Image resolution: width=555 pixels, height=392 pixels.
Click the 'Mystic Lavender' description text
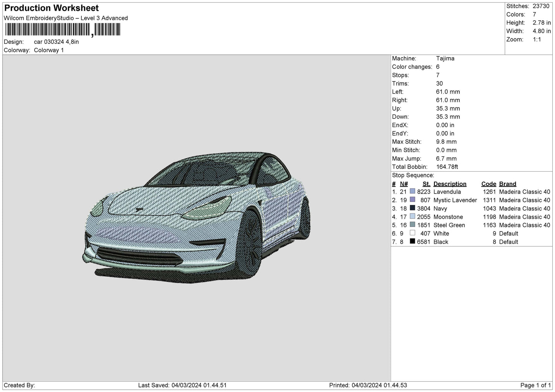455,200
